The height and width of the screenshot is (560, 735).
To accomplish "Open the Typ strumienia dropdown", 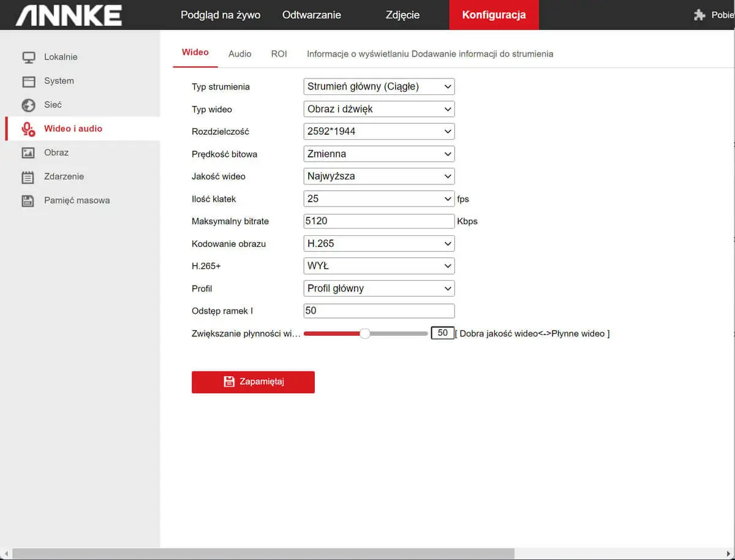I will (379, 86).
